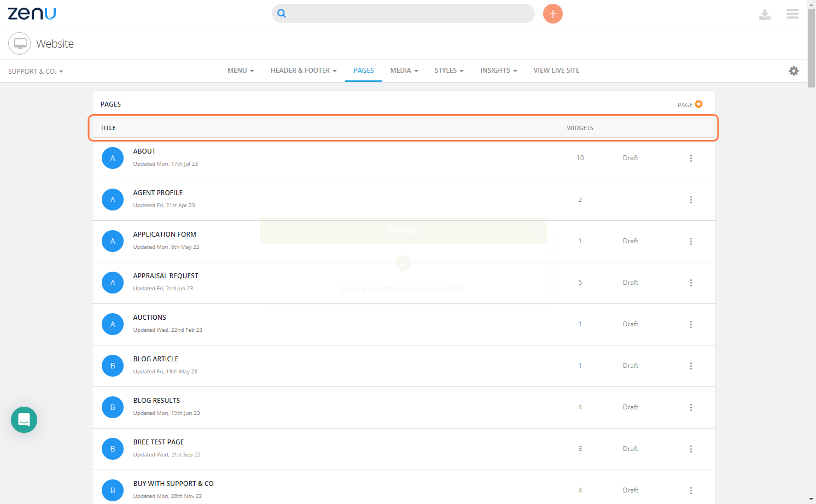Open View Live Site
This screenshot has height=504, width=816.
pyautogui.click(x=556, y=71)
